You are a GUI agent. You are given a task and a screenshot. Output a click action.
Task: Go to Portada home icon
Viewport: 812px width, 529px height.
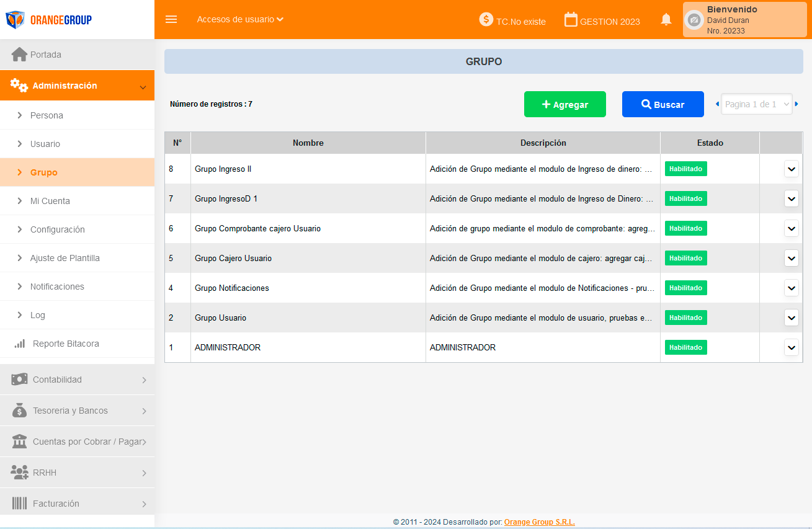point(19,55)
